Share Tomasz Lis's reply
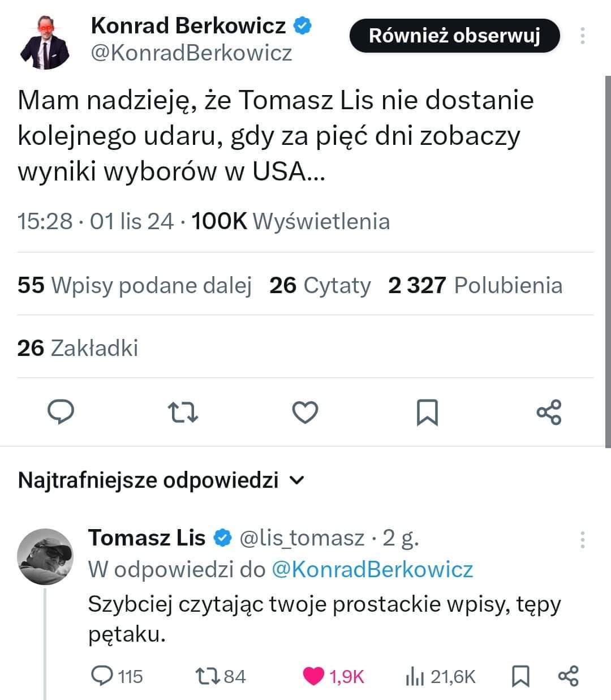This screenshot has height=700, width=611. tap(568, 676)
